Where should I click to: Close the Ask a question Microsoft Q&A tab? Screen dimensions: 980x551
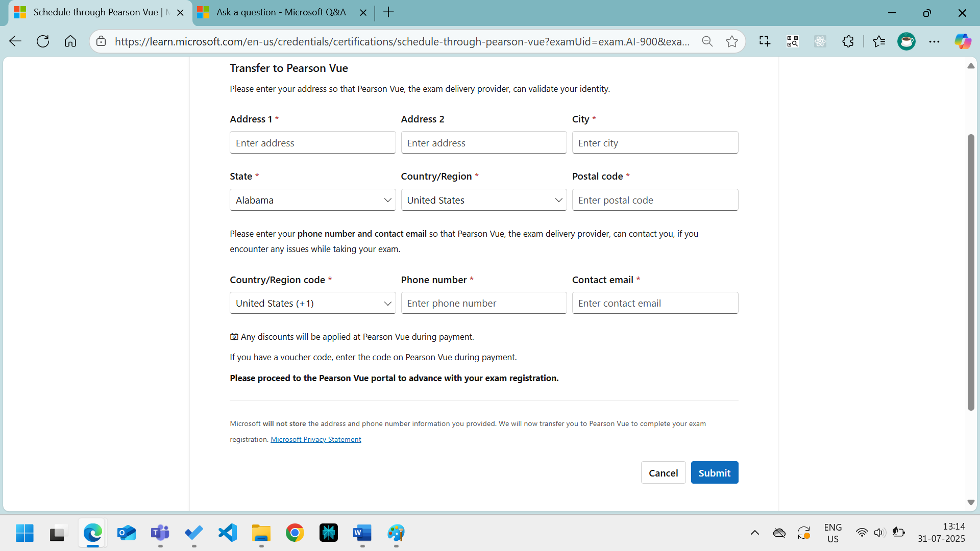pyautogui.click(x=363, y=13)
